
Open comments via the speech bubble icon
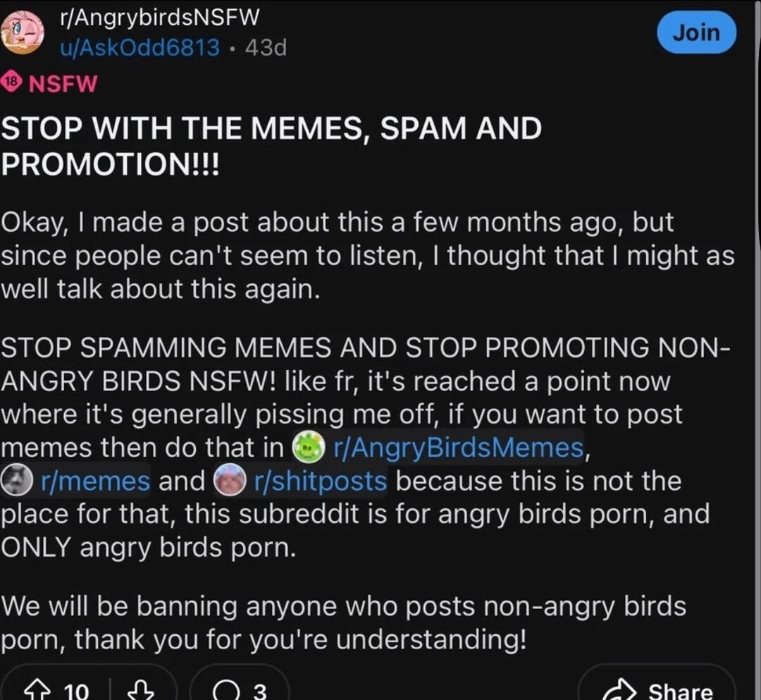pyautogui.click(x=225, y=691)
